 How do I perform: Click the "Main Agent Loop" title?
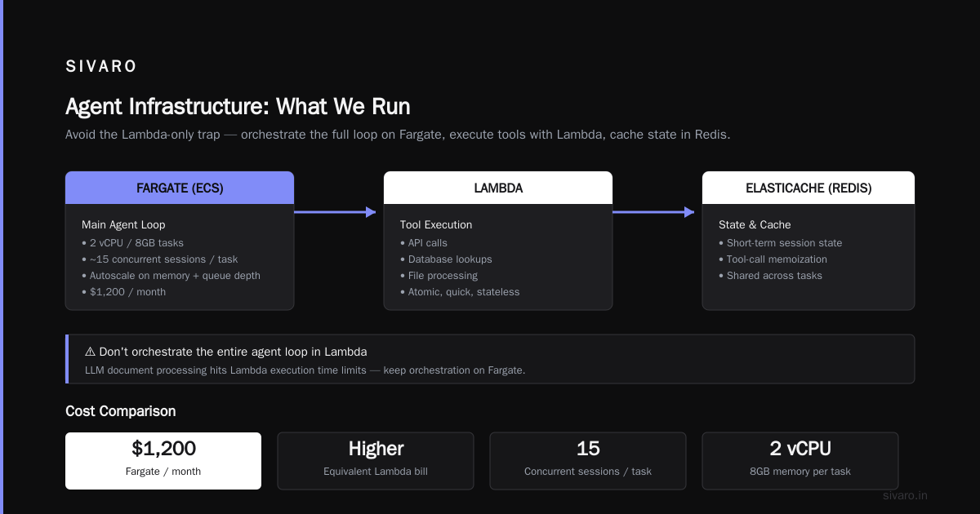(123, 224)
